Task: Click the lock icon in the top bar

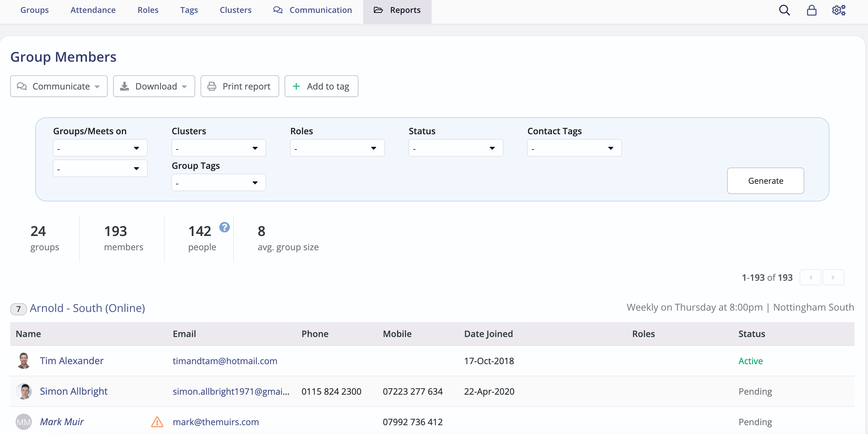Action: pos(812,10)
